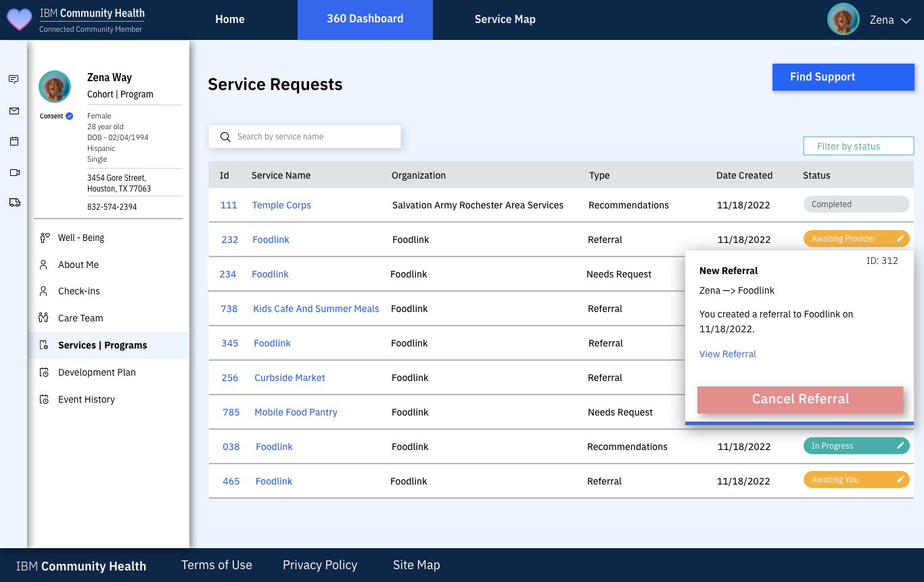This screenshot has width=924, height=582.
Task: Open the Curbside Market service link
Action: [x=290, y=378]
